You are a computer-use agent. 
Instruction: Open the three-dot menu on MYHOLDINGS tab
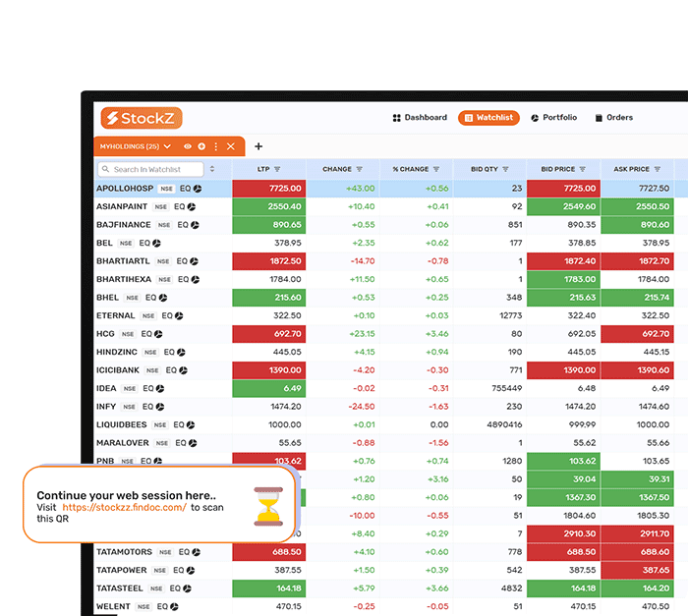[215, 146]
